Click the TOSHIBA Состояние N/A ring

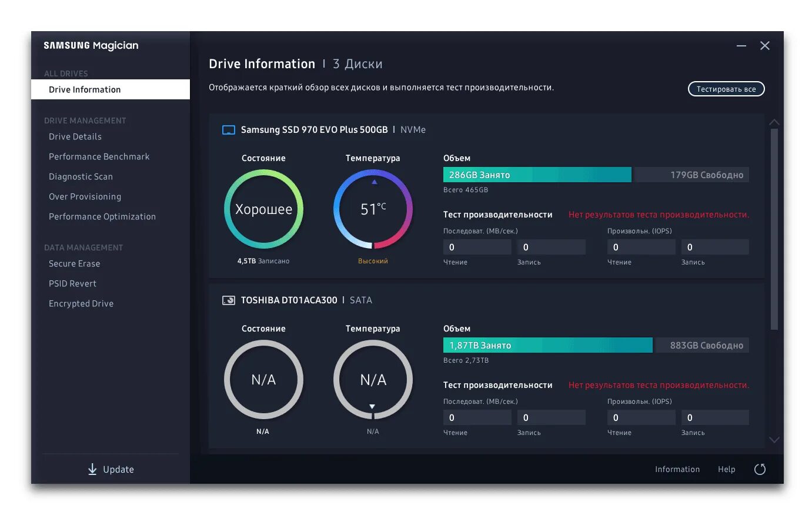click(x=263, y=380)
